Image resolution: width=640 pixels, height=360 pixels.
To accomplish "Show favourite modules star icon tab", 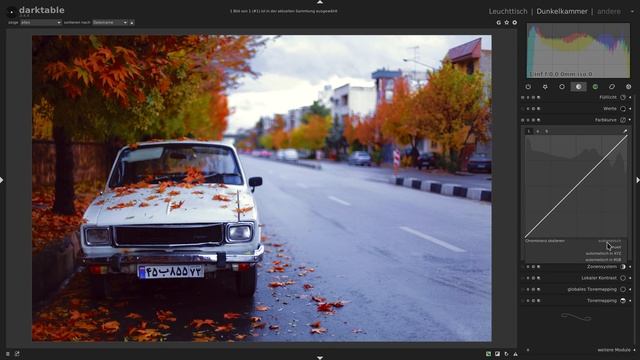I will point(545,87).
